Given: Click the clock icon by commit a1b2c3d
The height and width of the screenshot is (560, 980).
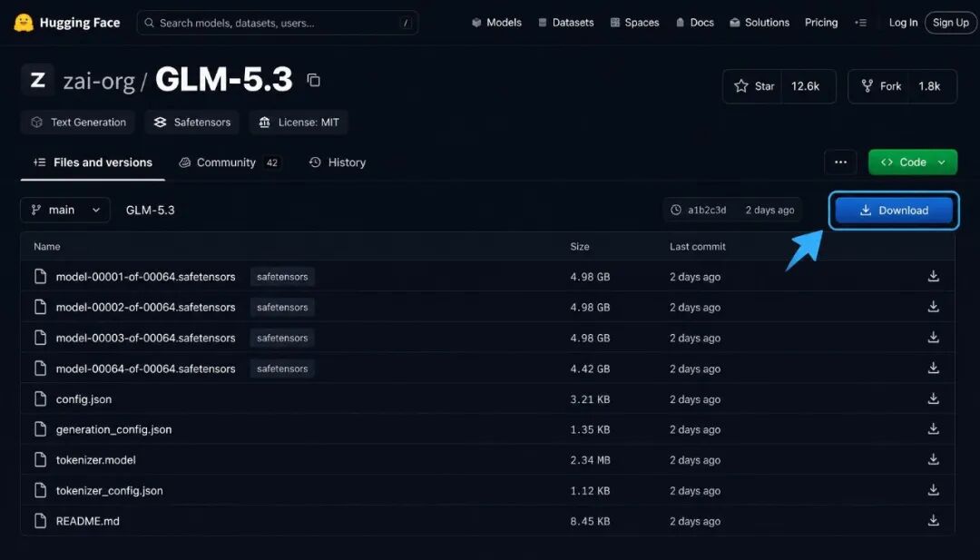Looking at the screenshot, I should click(676, 210).
